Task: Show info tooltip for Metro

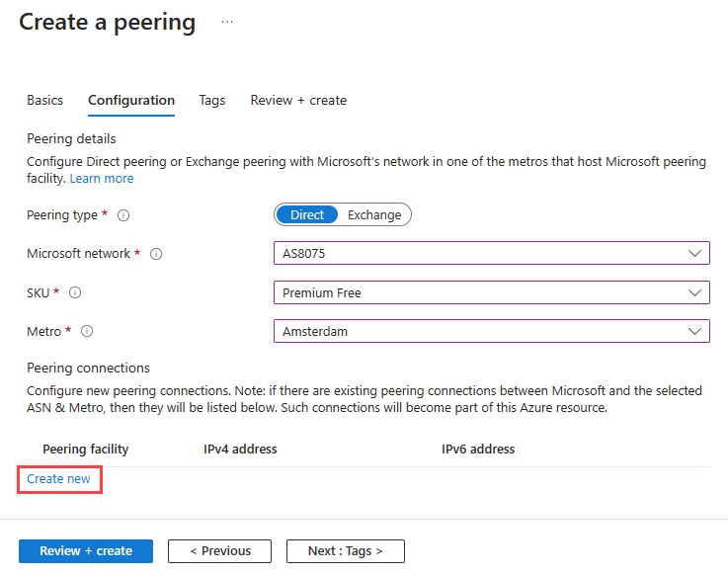Action: click(87, 331)
